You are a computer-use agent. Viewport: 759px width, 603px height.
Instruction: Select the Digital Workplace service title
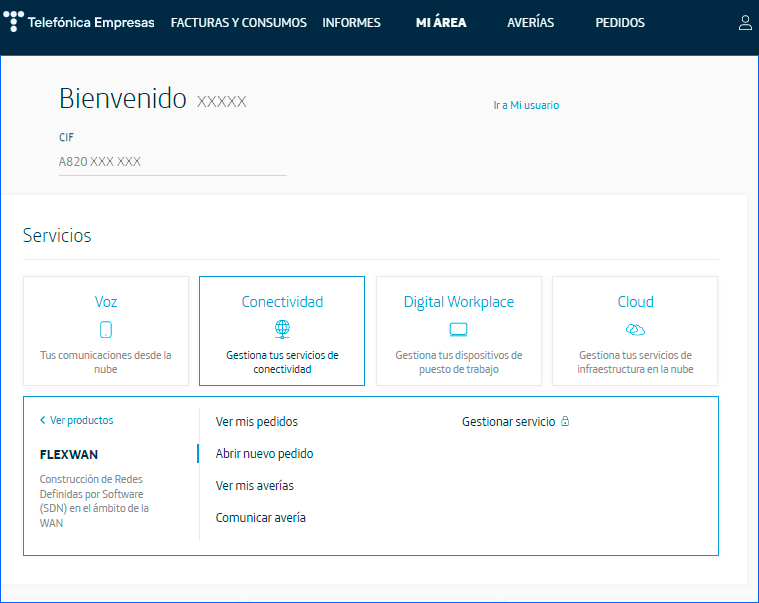pyautogui.click(x=458, y=302)
